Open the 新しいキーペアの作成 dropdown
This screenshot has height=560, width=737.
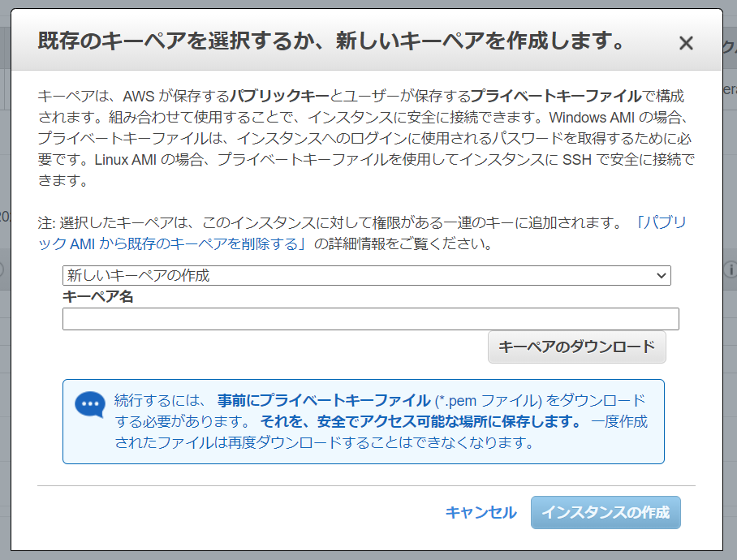(367, 275)
